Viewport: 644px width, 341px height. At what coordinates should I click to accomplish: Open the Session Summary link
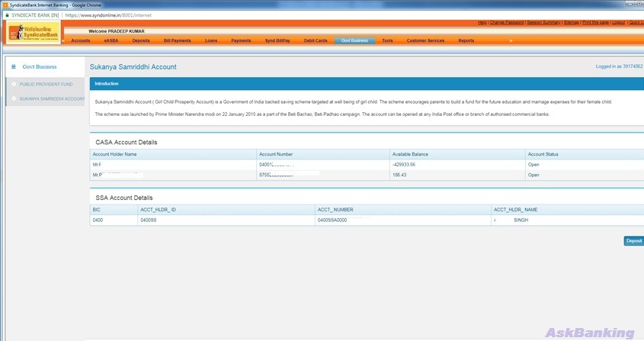coord(544,22)
